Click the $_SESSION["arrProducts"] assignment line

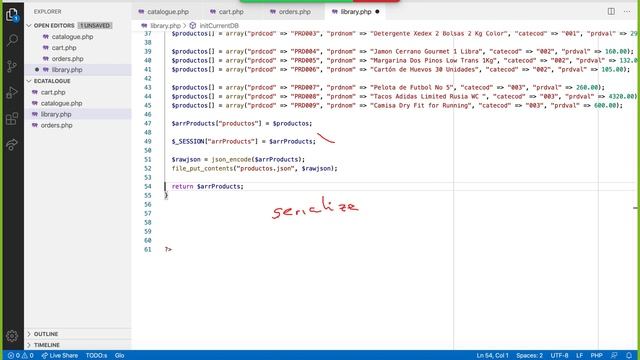[243, 142]
